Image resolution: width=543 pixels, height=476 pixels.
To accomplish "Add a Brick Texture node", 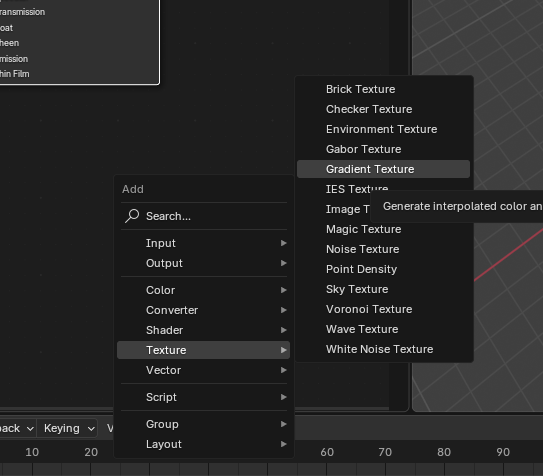I will pos(383,89).
